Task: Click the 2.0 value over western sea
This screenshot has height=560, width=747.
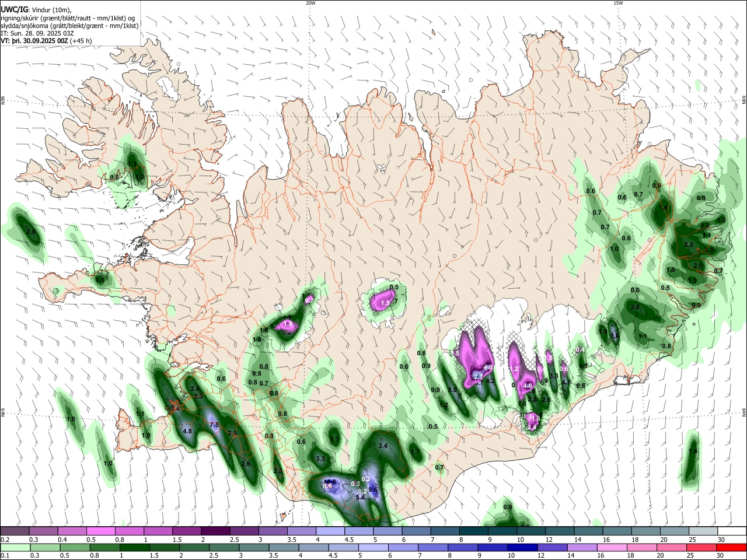Action: click(x=32, y=232)
